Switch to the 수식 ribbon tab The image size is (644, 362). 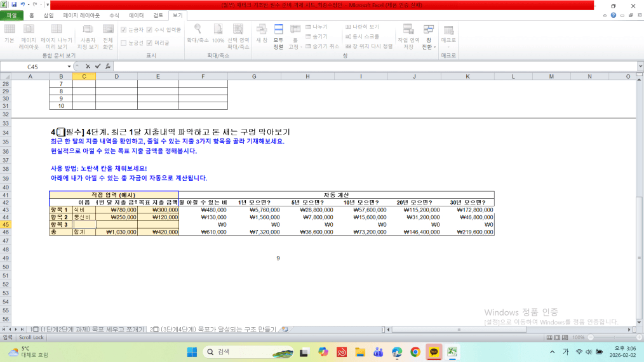pyautogui.click(x=114, y=15)
